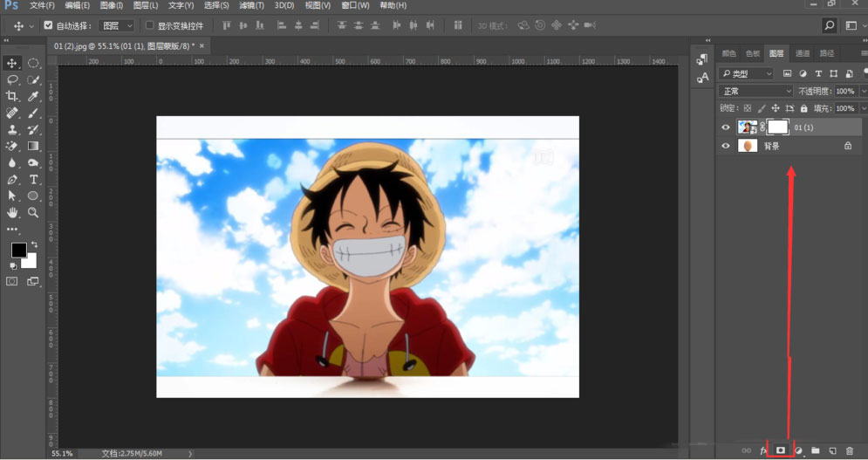Image resolution: width=868 pixels, height=460 pixels.
Task: Switch to the 路径 tab
Action: 826,53
